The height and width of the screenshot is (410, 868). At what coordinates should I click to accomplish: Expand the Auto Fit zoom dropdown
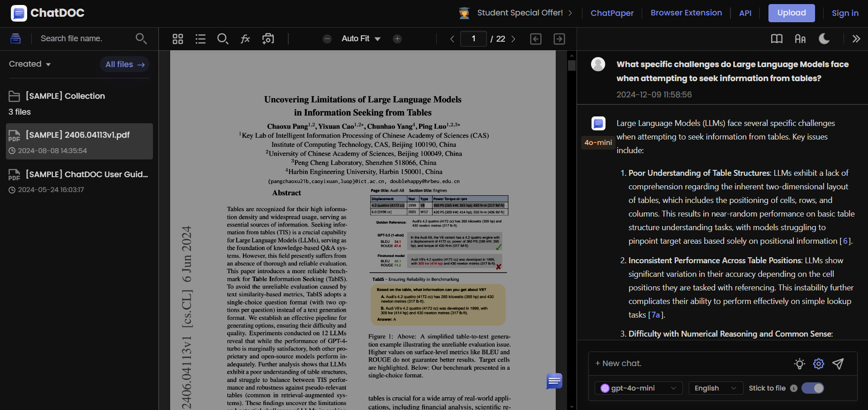click(361, 39)
